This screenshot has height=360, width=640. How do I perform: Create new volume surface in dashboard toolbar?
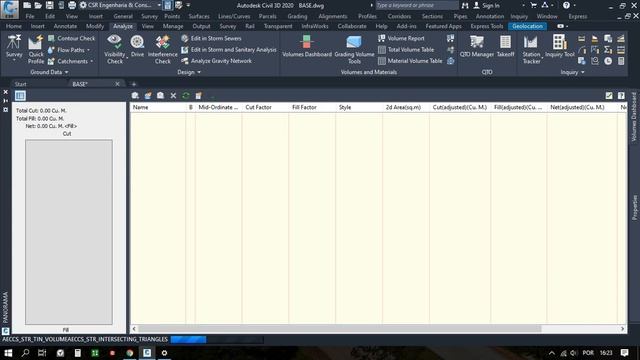[x=135, y=96]
